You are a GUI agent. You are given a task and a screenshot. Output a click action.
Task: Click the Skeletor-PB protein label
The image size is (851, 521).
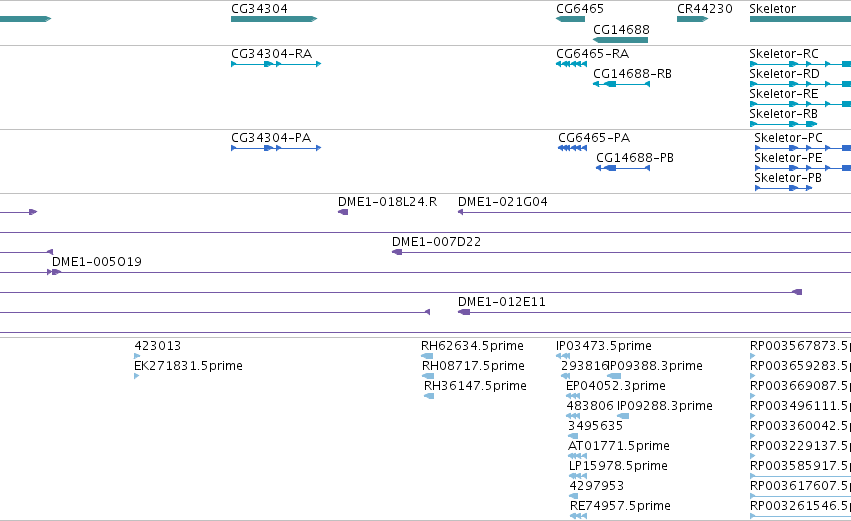coord(788,178)
